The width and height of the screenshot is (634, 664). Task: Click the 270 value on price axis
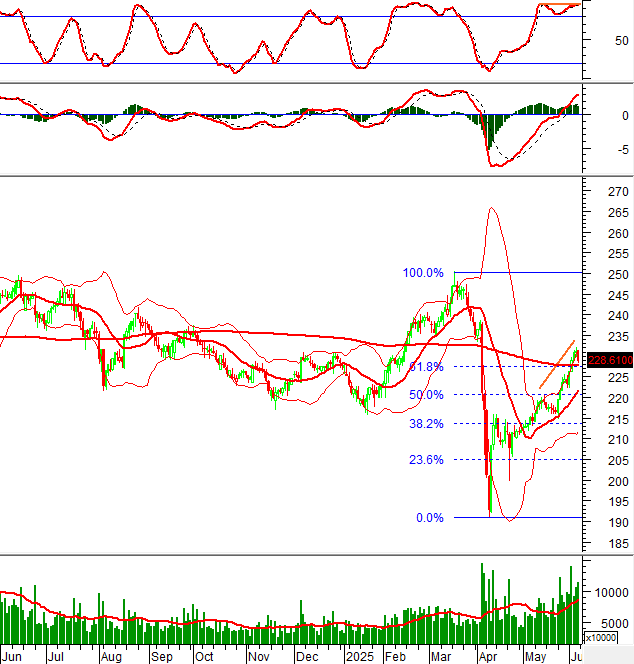pos(619,191)
